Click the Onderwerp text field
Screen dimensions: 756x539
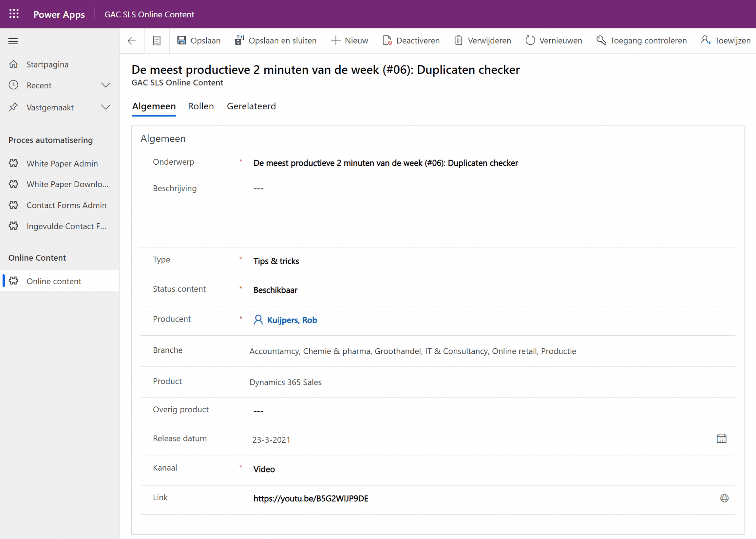491,163
